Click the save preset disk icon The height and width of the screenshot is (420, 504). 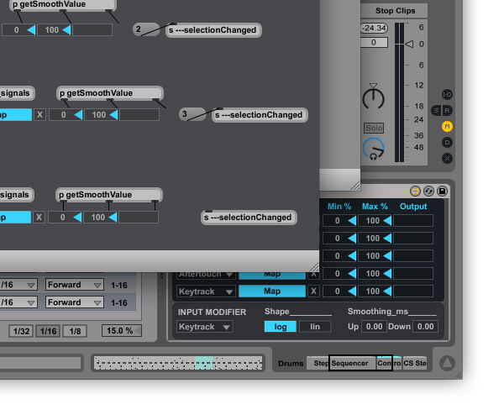point(443,191)
